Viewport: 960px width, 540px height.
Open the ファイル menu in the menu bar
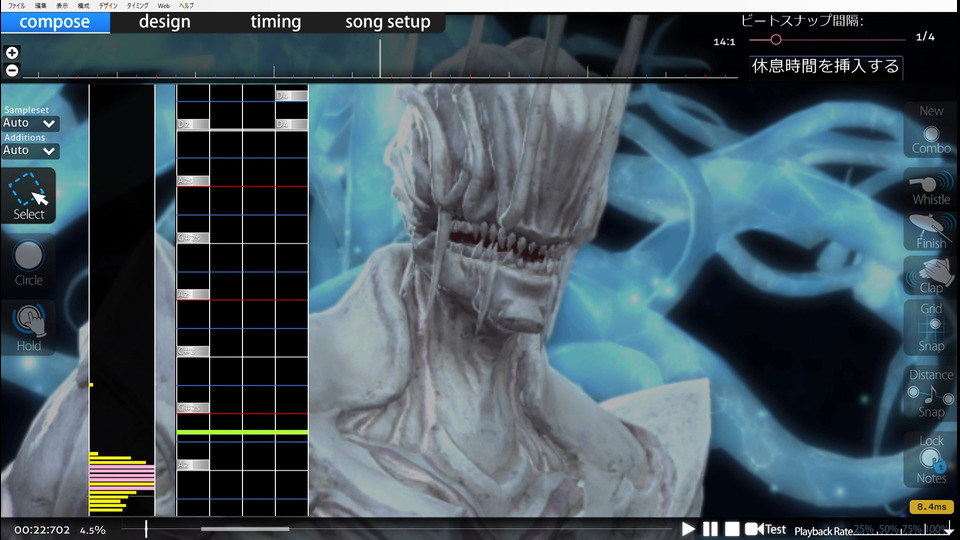(17, 6)
